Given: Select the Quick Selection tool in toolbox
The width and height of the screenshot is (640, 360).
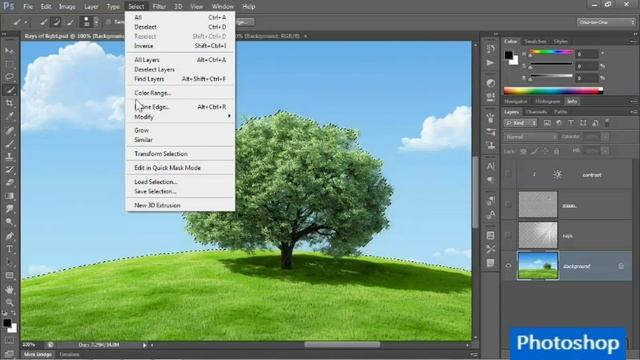Looking at the screenshot, I should [9, 90].
